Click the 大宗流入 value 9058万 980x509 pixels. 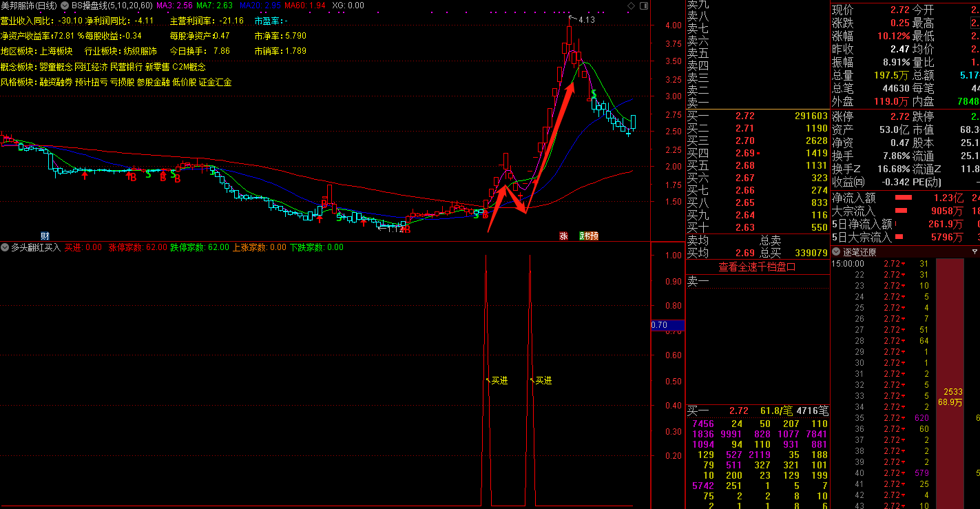(x=947, y=211)
